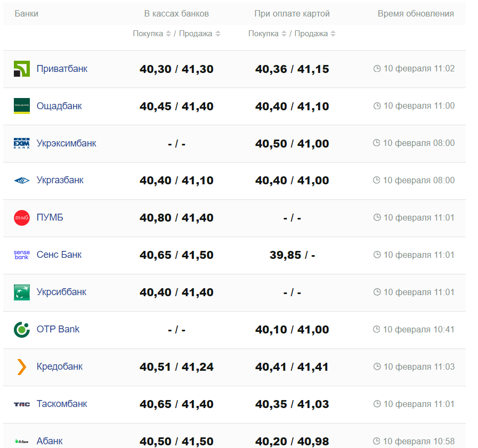Click the green Укрсиббанк logo icon
478x448 pixels.
(x=22, y=292)
